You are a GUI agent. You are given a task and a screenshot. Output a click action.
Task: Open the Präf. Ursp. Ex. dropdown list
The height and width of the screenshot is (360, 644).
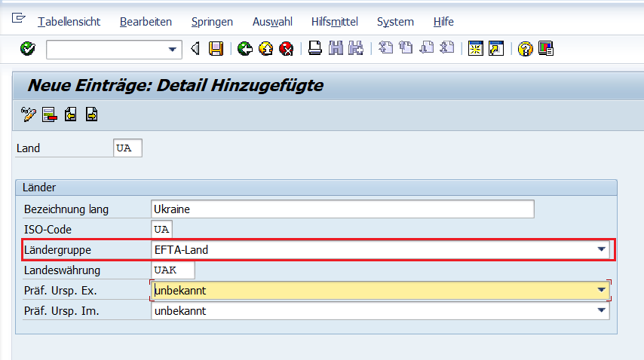[x=601, y=290]
